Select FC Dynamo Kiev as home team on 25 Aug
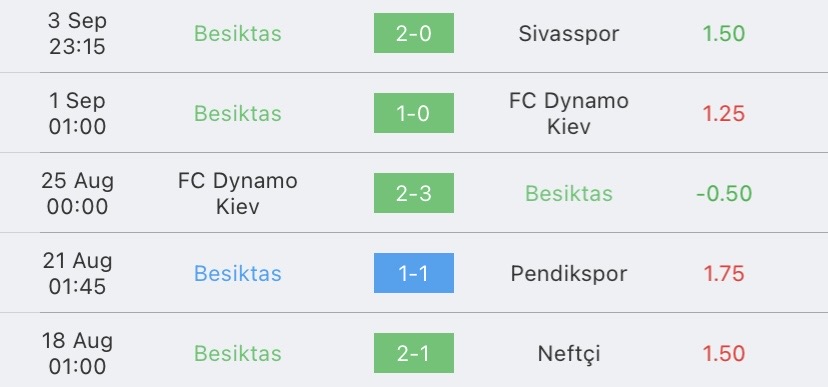Image resolution: width=828 pixels, height=387 pixels. tap(238, 193)
